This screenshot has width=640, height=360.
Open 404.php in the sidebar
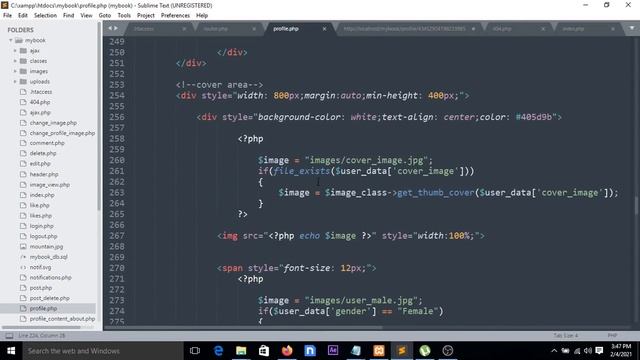(40, 102)
